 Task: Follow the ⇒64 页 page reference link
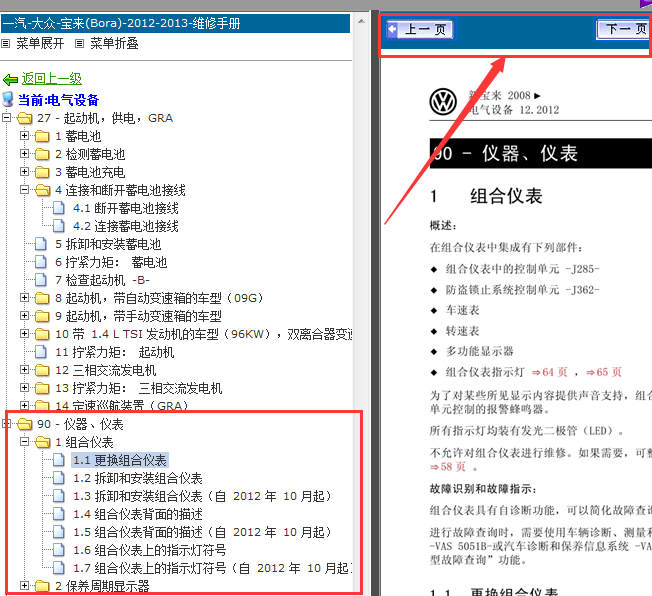click(x=549, y=372)
